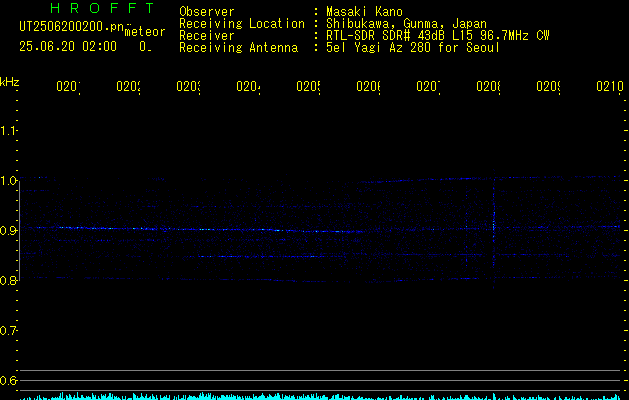
Task: Click the 0209 time marker
Action: (549, 86)
